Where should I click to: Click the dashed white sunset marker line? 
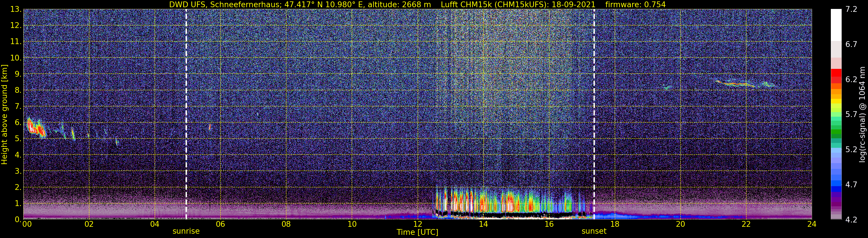(x=594, y=114)
